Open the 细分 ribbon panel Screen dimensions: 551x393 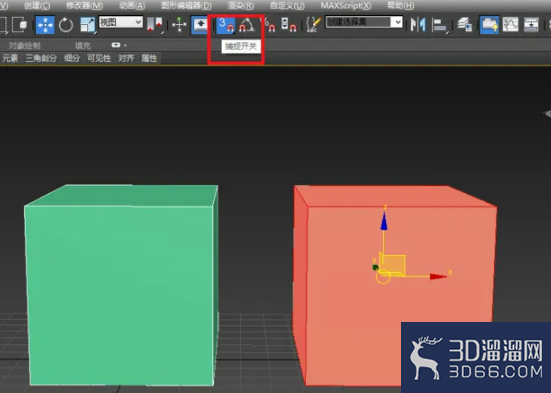click(72, 58)
